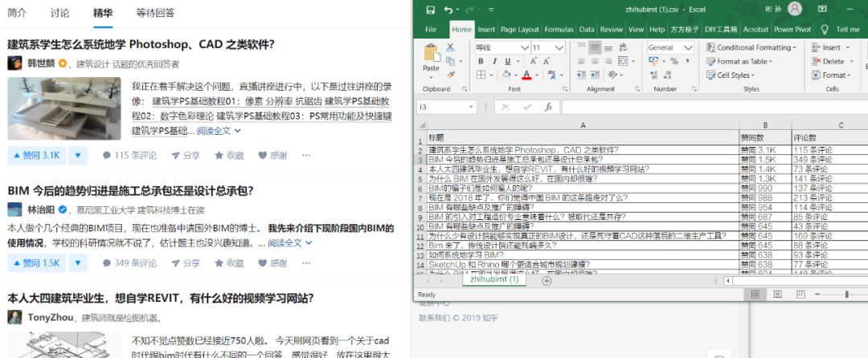Click the 赞同 1.5K upvote button
868x358 pixels.
(x=36, y=263)
